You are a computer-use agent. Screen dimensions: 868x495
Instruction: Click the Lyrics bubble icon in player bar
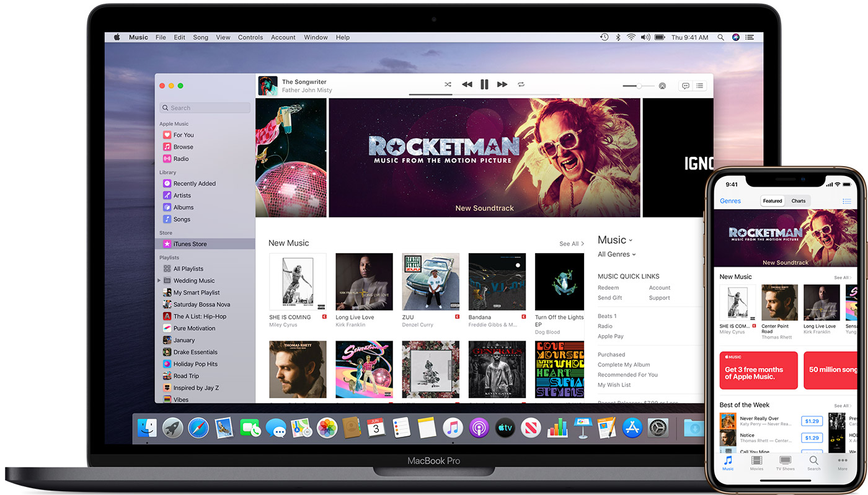684,86
